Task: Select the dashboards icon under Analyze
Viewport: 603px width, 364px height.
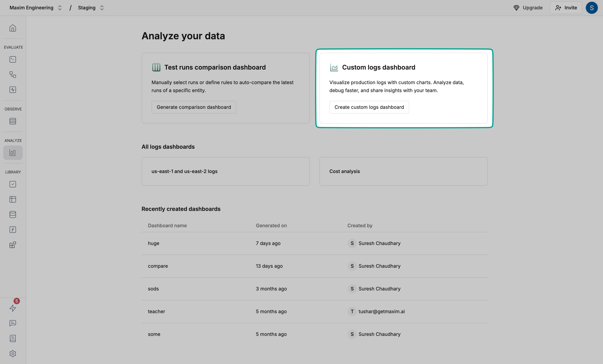Action: click(x=13, y=152)
